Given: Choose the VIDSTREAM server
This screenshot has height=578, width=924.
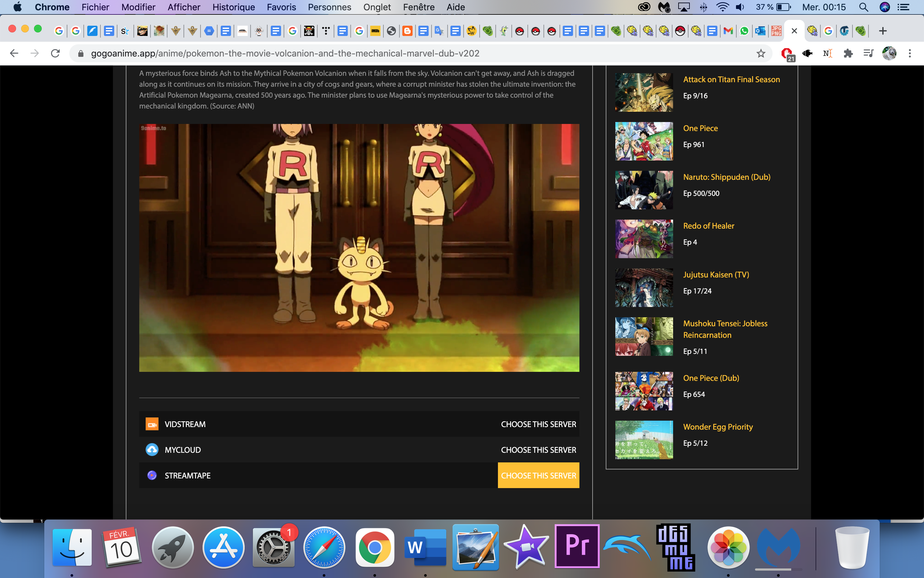Looking at the screenshot, I should (538, 424).
